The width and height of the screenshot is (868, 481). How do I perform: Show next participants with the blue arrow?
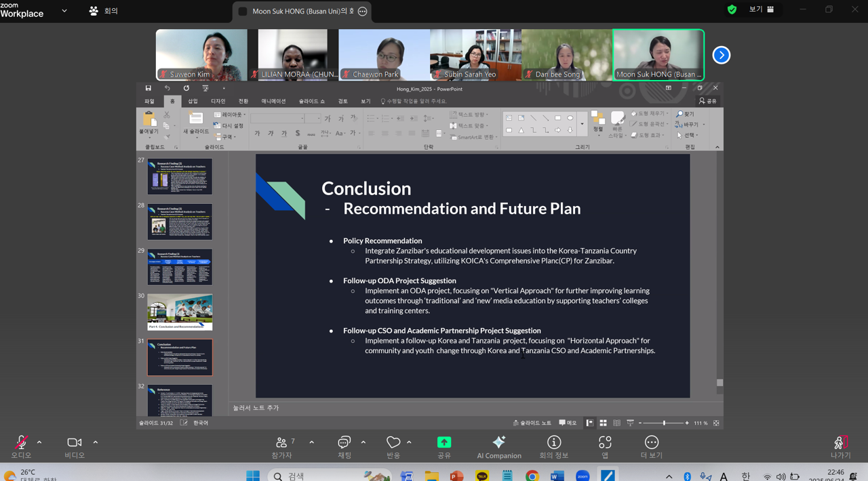[722, 55]
